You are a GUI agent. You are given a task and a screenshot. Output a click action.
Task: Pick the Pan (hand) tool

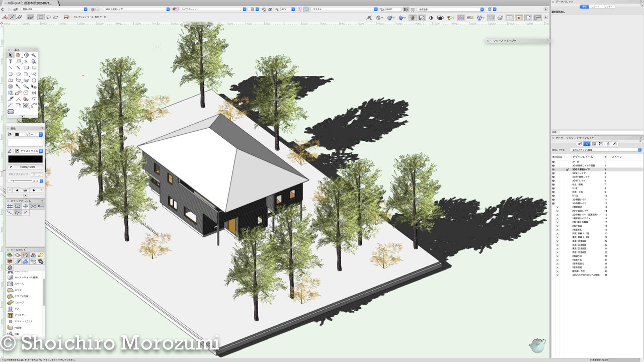(x=18, y=55)
